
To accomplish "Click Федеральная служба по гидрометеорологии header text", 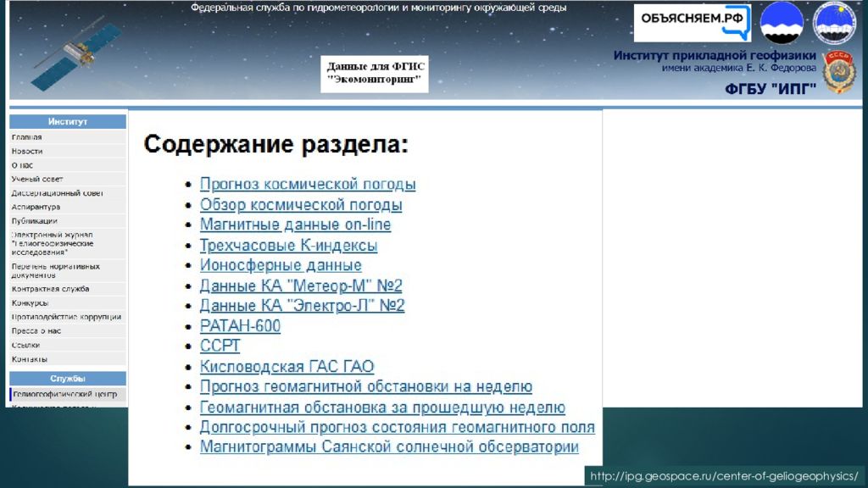I will [379, 8].
